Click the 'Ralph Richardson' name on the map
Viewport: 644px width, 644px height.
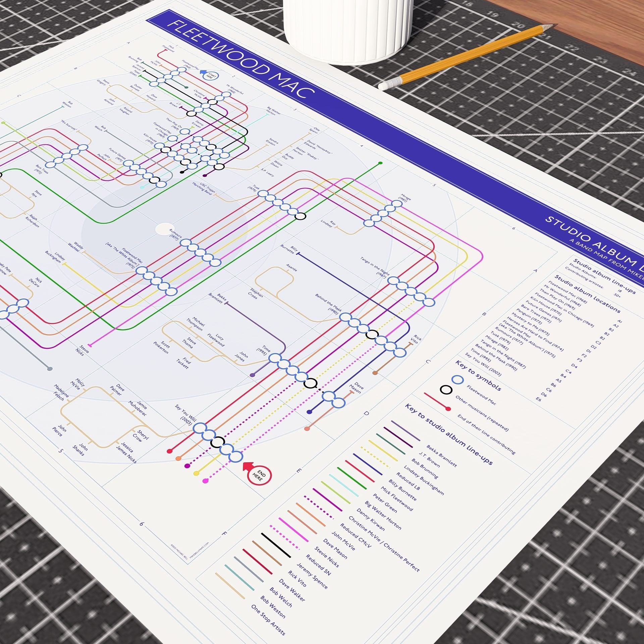pyautogui.click(x=33, y=221)
